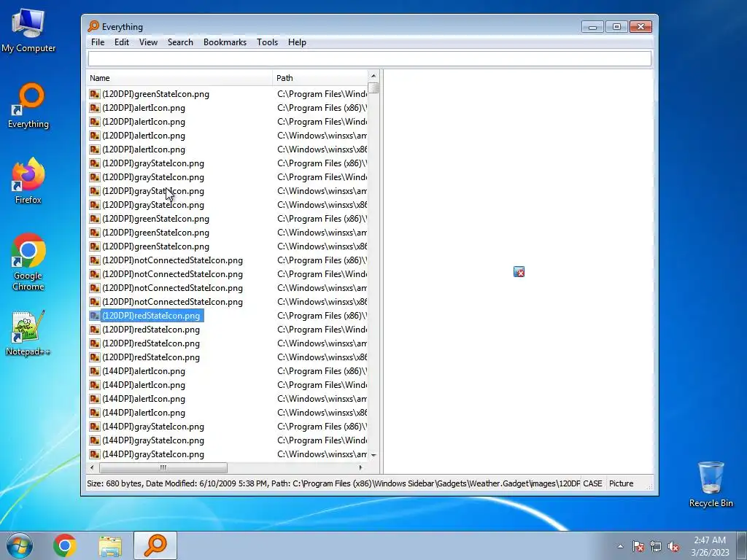Click the Picture filter label in status bar
The height and width of the screenshot is (560, 747).
point(622,484)
